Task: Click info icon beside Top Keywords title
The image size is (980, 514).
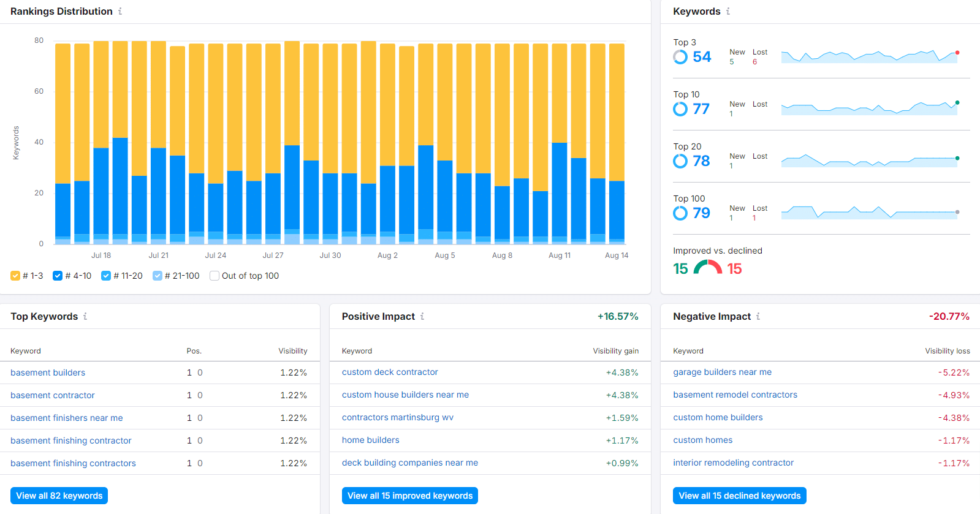Action: pos(85,316)
